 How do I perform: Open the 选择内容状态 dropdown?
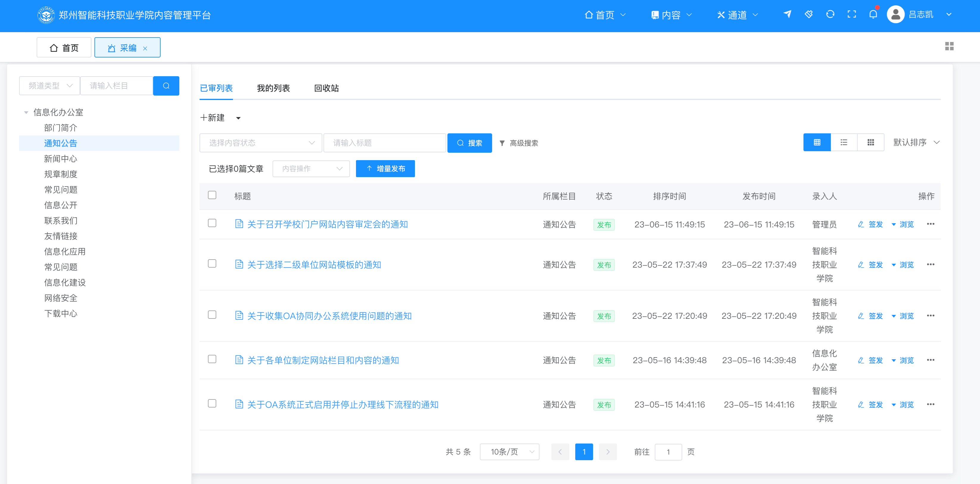(x=261, y=143)
